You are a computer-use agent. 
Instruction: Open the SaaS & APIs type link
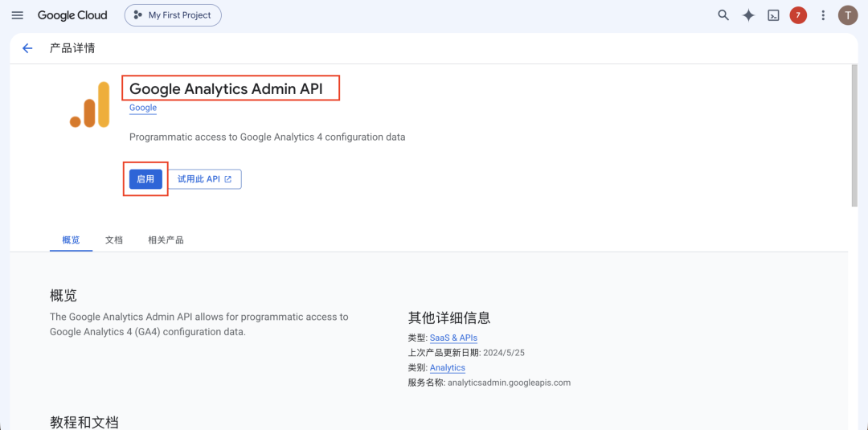(x=453, y=338)
